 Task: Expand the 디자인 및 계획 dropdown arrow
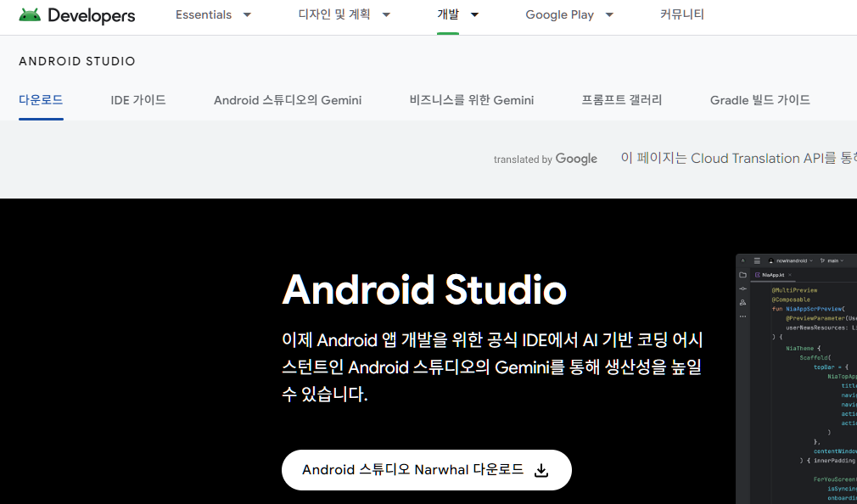click(x=386, y=14)
